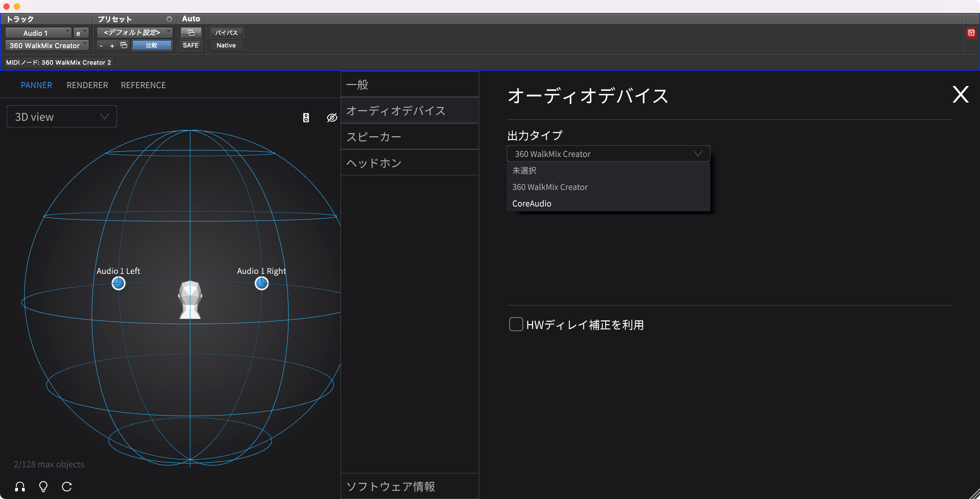Click the Audio 1 Left object sphere
Screen dimensions: 980x499
click(118, 283)
